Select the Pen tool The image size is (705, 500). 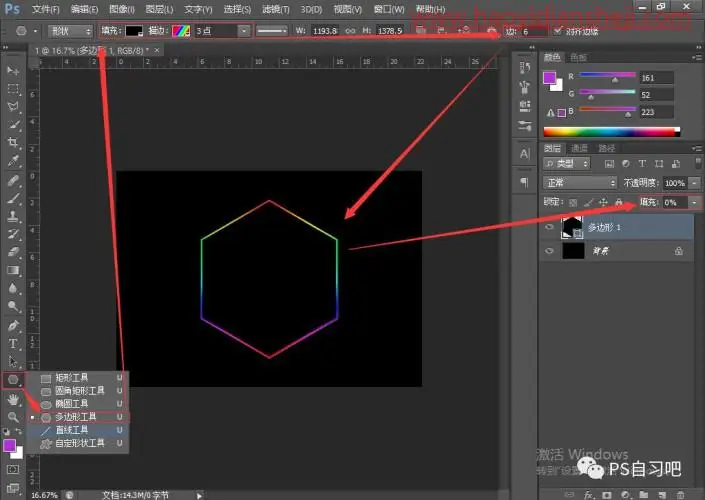pyautogui.click(x=13, y=326)
